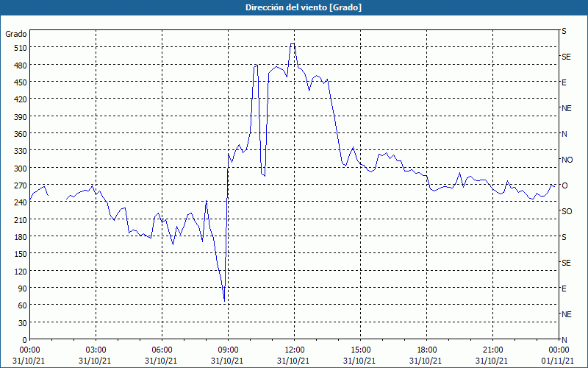Screen dimensions: 588x368
Task: Select the '18:00' time label
Action: tap(426, 350)
